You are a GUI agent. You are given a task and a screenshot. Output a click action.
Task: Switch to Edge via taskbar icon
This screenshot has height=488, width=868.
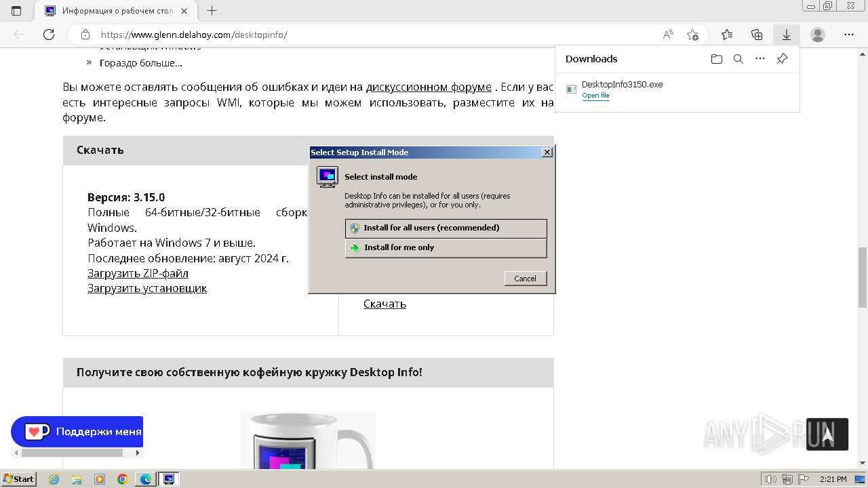[x=146, y=479]
